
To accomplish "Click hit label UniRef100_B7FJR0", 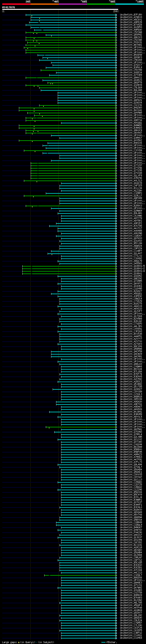I will coord(131,15).
